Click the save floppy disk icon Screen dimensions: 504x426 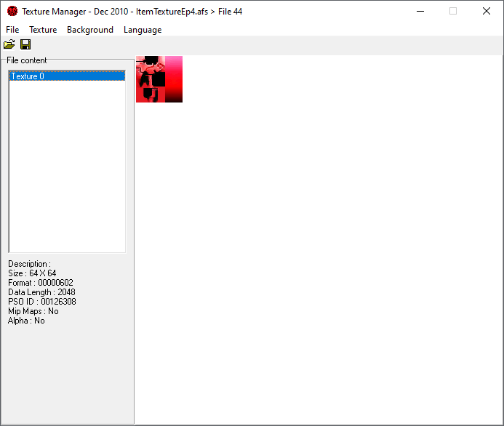tap(25, 44)
